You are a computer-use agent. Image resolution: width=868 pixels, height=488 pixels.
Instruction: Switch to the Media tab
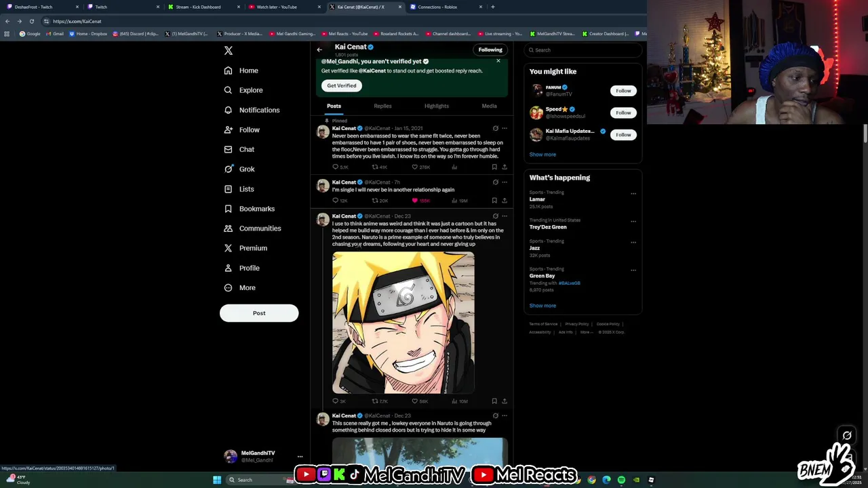(x=489, y=106)
